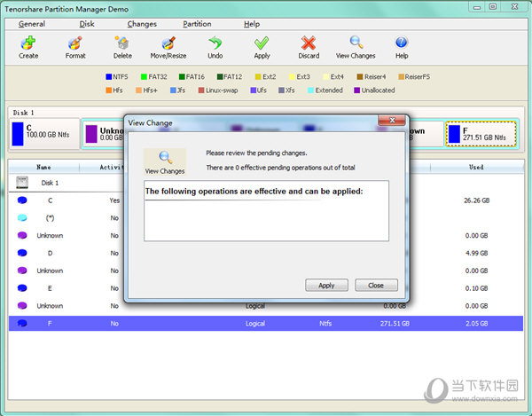Select partition F name in highlighted row
Image resolution: width=532 pixels, height=416 pixels.
50,324
